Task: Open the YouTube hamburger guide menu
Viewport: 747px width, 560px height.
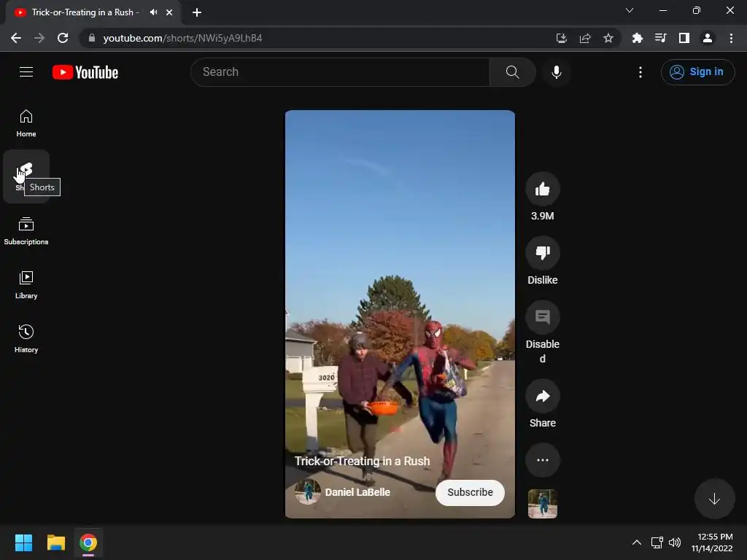Action: pyautogui.click(x=26, y=72)
